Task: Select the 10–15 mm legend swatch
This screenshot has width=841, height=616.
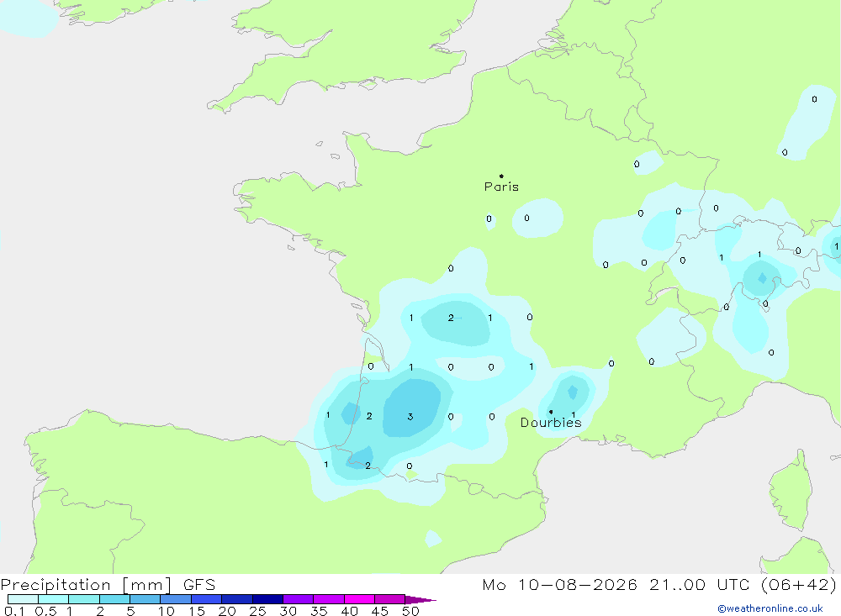Action: click(x=176, y=599)
